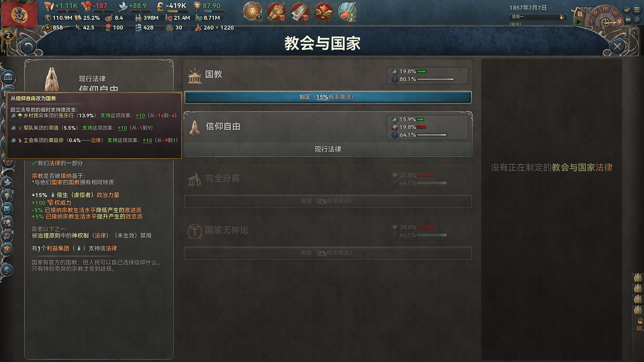Open the Politics sidebar panel
This screenshot has width=644, height=362.
click(x=8, y=77)
